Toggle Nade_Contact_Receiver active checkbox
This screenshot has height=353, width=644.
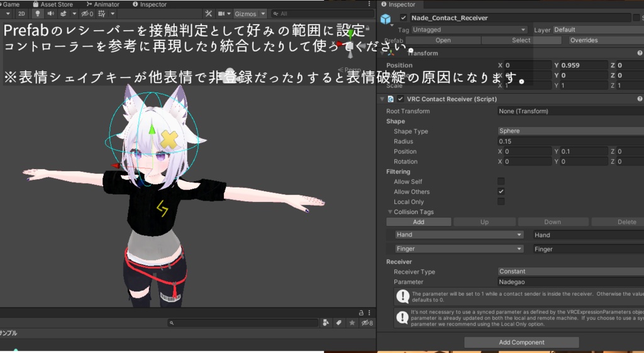[x=403, y=18]
